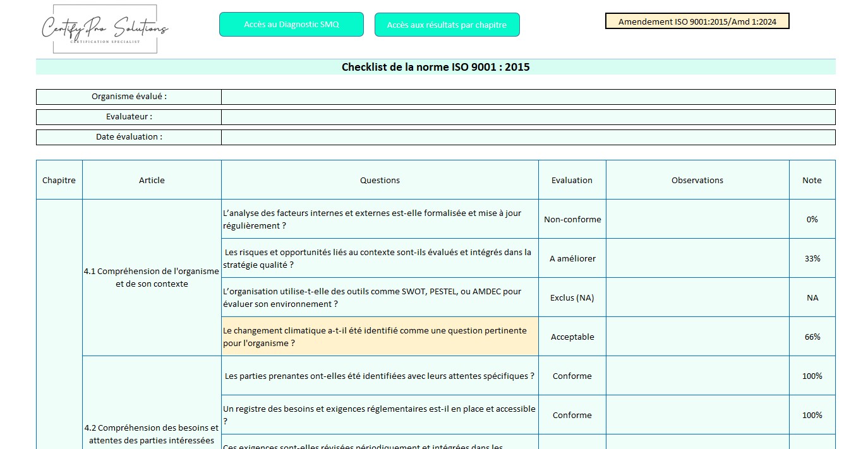Select the Amendement ISO 9001:2015/Amd 1:2024 box
Viewport: 868px width, 449px height.
pyautogui.click(x=697, y=21)
